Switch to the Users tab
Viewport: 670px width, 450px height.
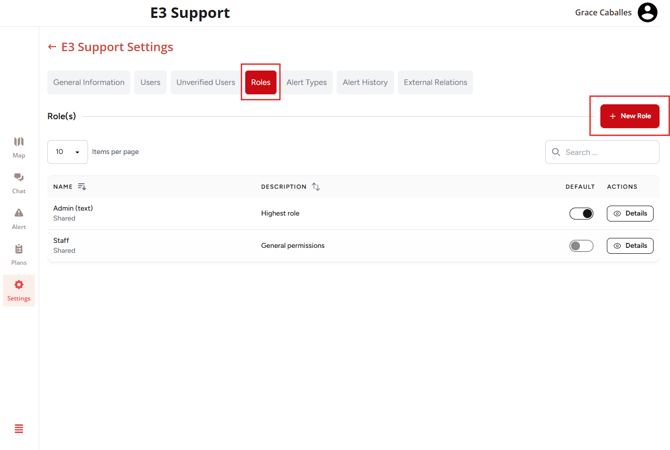(x=150, y=82)
